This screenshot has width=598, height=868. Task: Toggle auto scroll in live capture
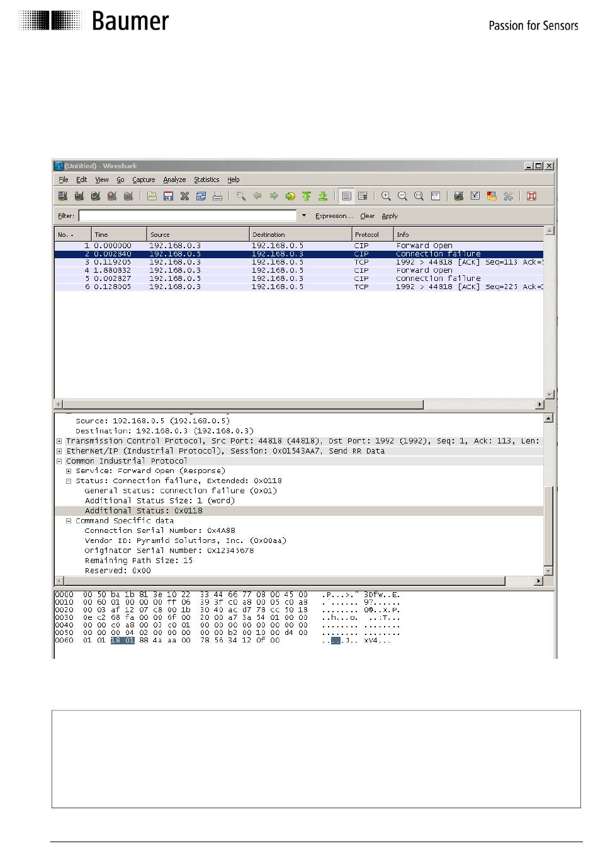point(363,196)
